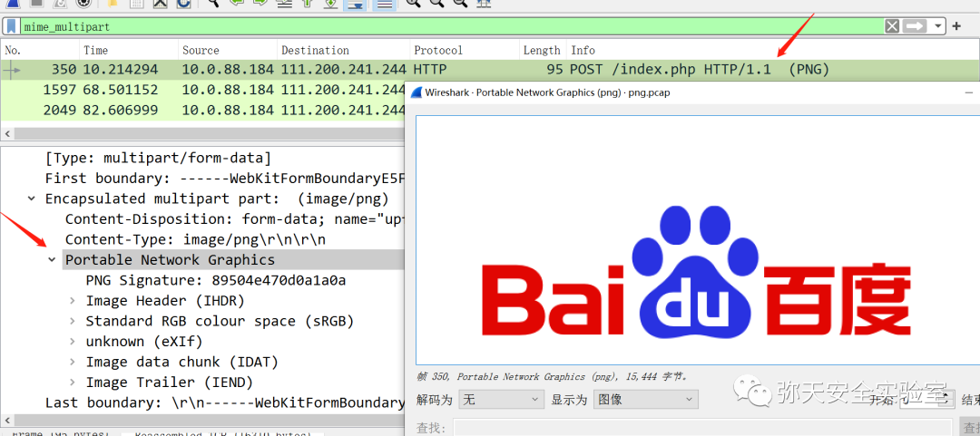Click the zoom in toolbar icon
The image size is (980, 436).
point(413,3)
